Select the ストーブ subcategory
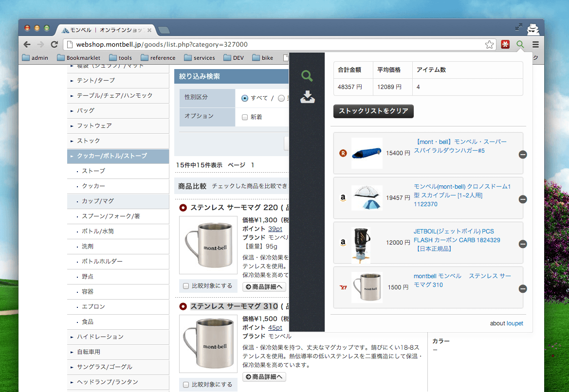Screen dimensions: 569x392 click(x=118, y=171)
